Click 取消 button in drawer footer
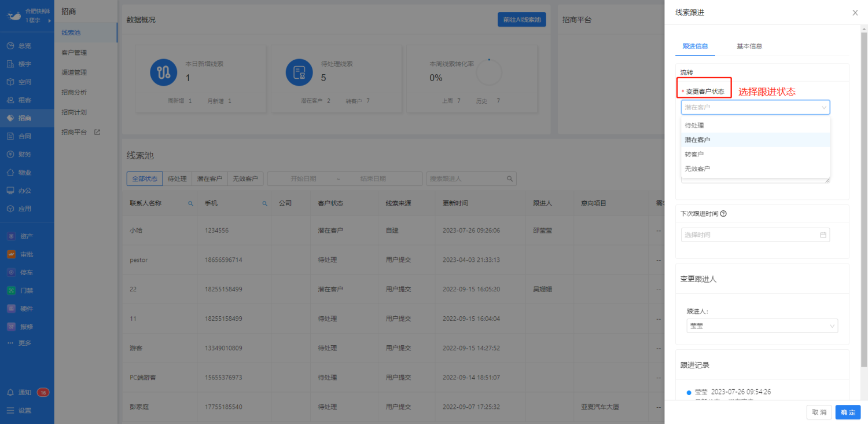 [819, 412]
